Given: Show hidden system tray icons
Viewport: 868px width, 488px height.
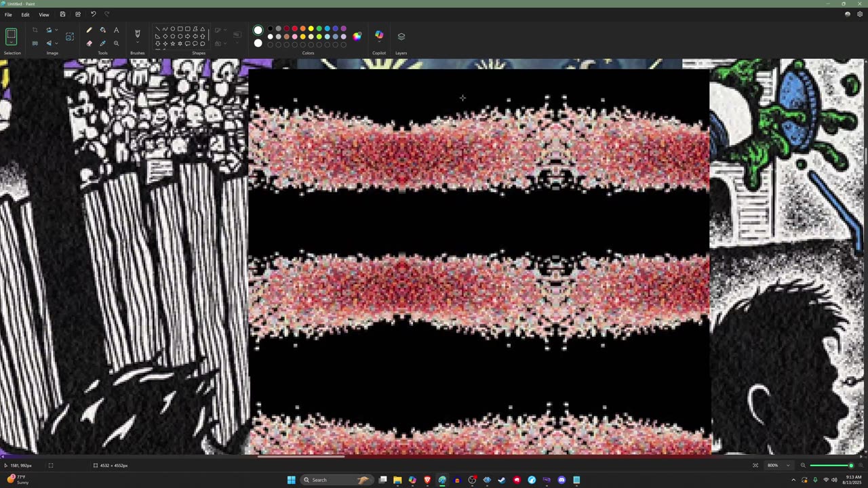Looking at the screenshot, I should click(793, 480).
